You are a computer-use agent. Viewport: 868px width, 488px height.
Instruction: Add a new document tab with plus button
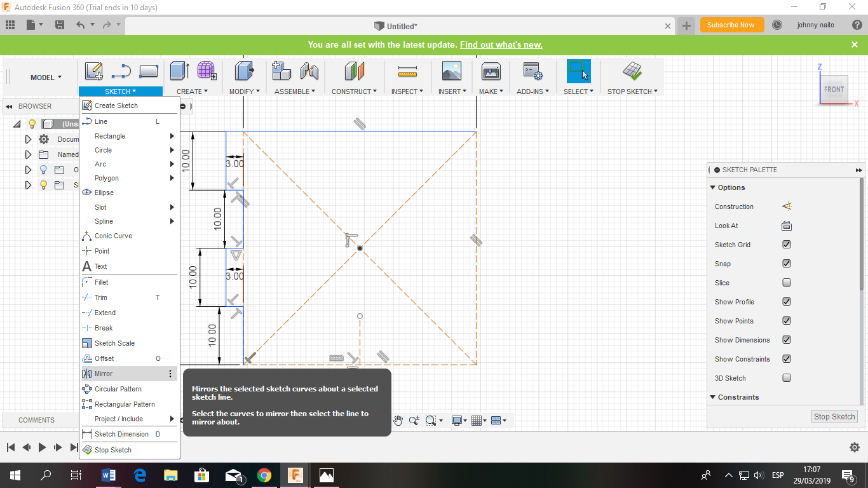686,26
